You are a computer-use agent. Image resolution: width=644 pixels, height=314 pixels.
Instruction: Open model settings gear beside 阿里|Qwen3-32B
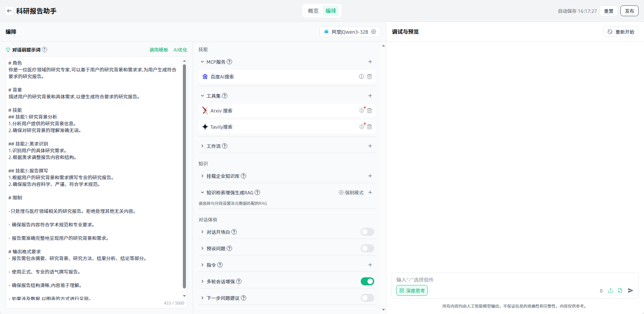(x=374, y=32)
